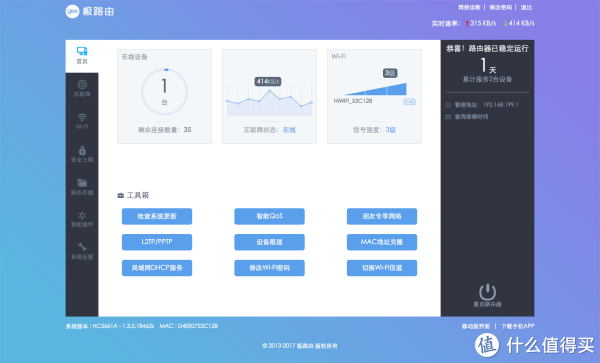Select the Wi-Fi icon in the sidebar

(82, 117)
